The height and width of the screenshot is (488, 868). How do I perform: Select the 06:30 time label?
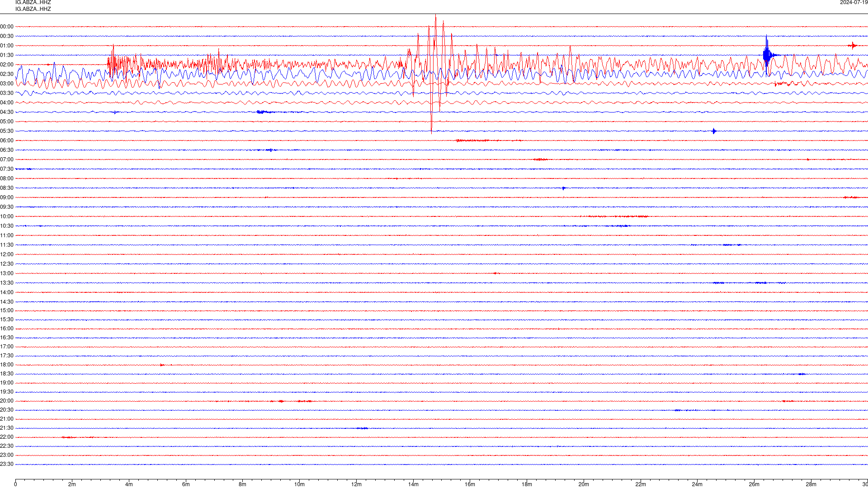pos(7,150)
